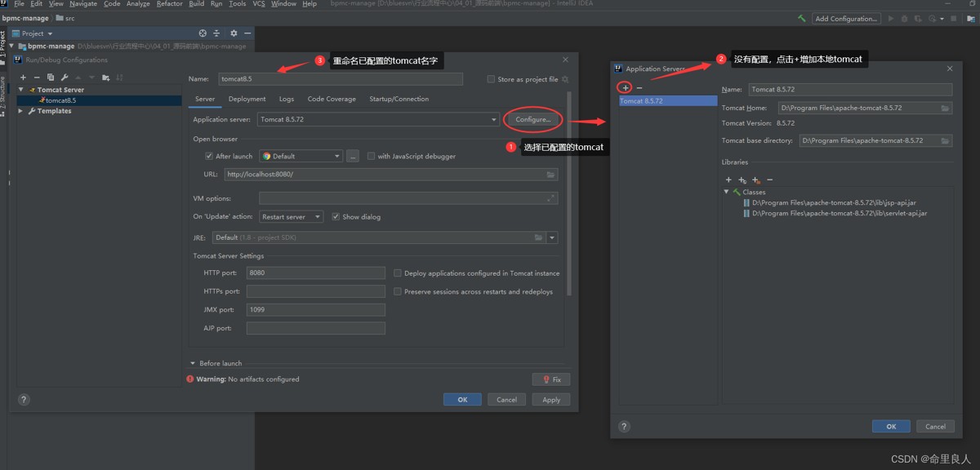Sort configurations icon in Run/Debug toolbar
980x470 pixels.
pos(119,78)
